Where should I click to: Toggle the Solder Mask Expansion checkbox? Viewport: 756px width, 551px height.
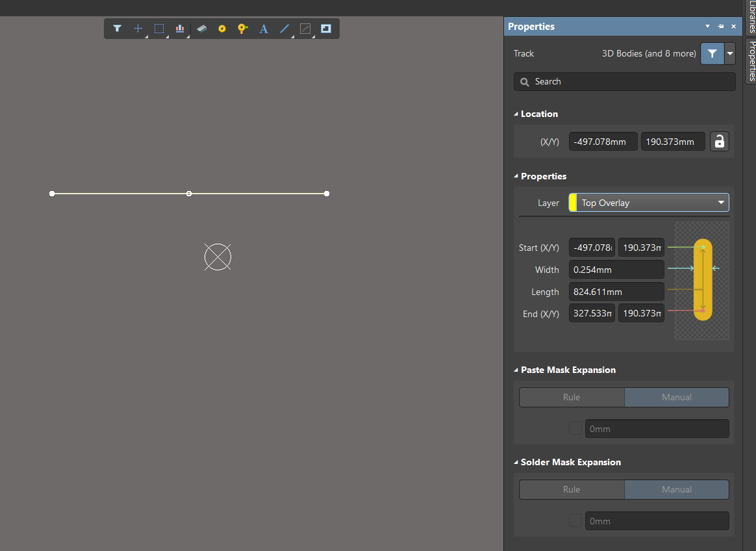coord(575,520)
